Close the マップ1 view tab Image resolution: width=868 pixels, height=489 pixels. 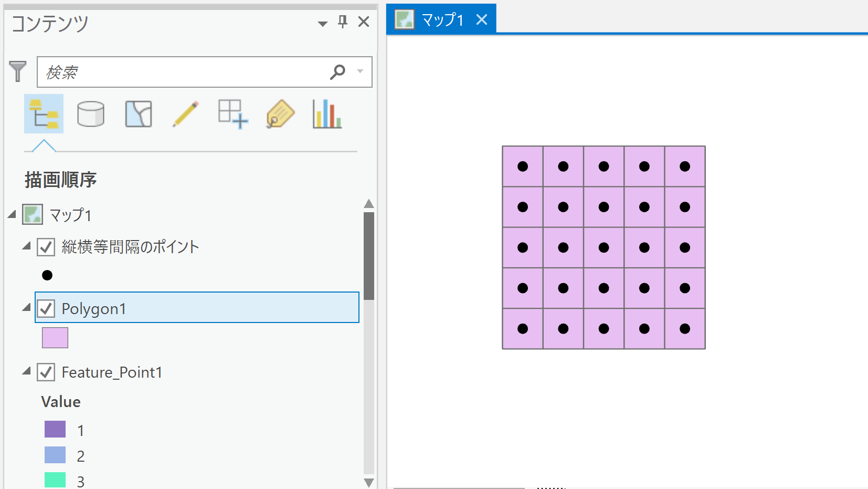pos(482,19)
